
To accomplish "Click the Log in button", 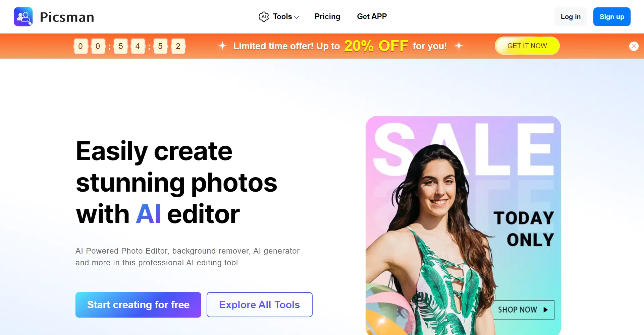I will (x=571, y=17).
